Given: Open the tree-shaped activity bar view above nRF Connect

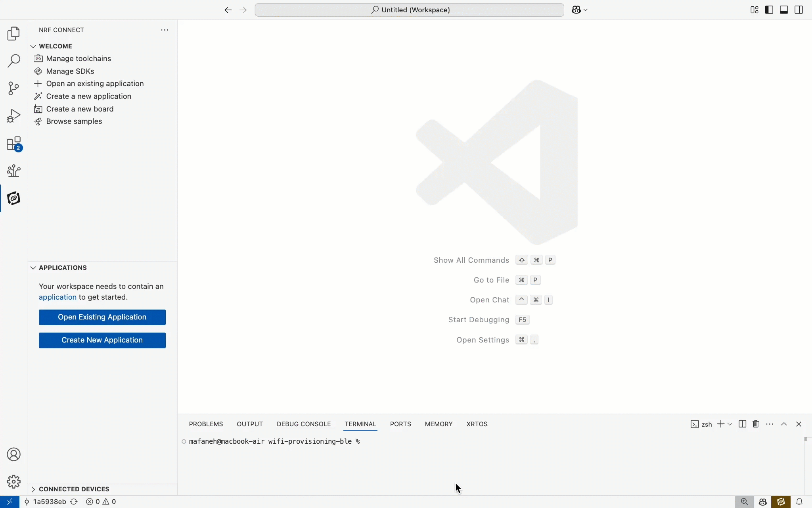Looking at the screenshot, I should [13, 171].
